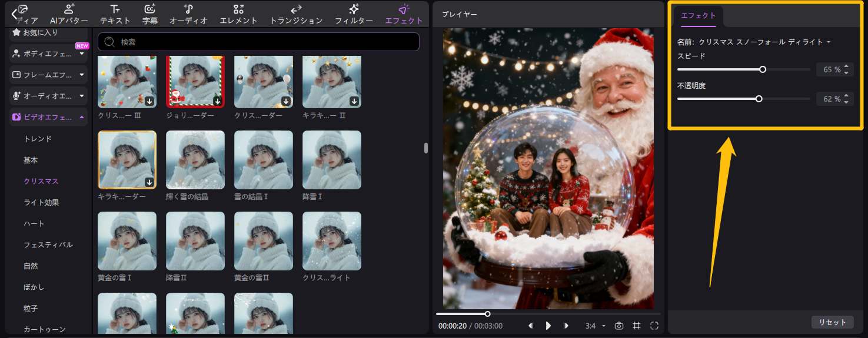Open the トランジション tab
Screen dimensions: 868x338
point(296,14)
